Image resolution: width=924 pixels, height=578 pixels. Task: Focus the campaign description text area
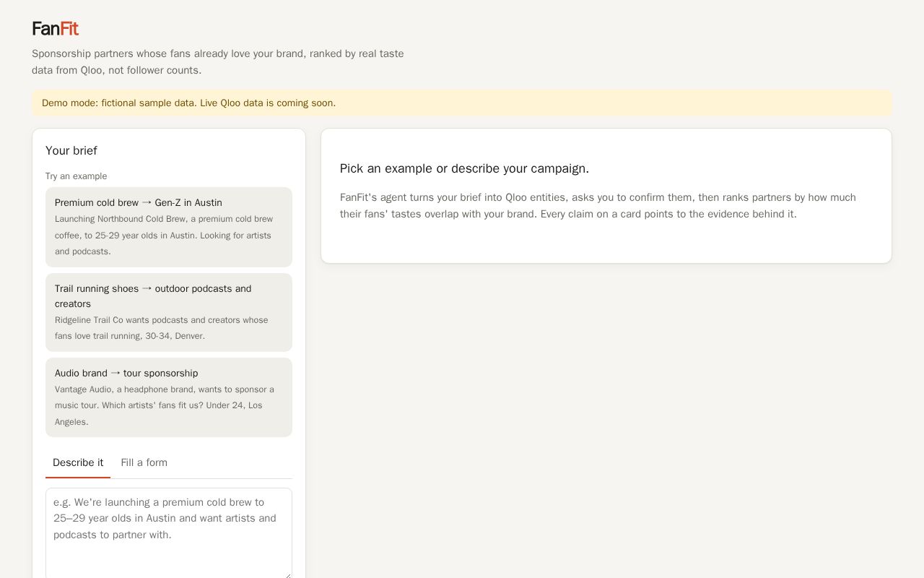point(169,533)
